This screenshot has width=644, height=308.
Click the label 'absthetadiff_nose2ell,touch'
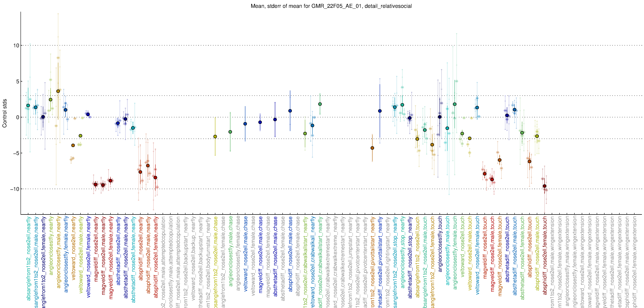pyautogui.click(x=508, y=250)
